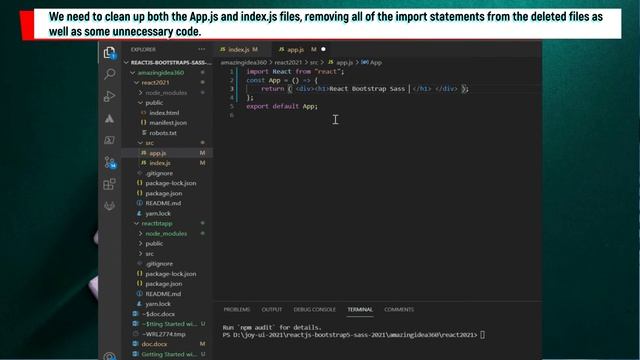
Task: Expand the dimmed node_modules folder
Action: coord(168,93)
